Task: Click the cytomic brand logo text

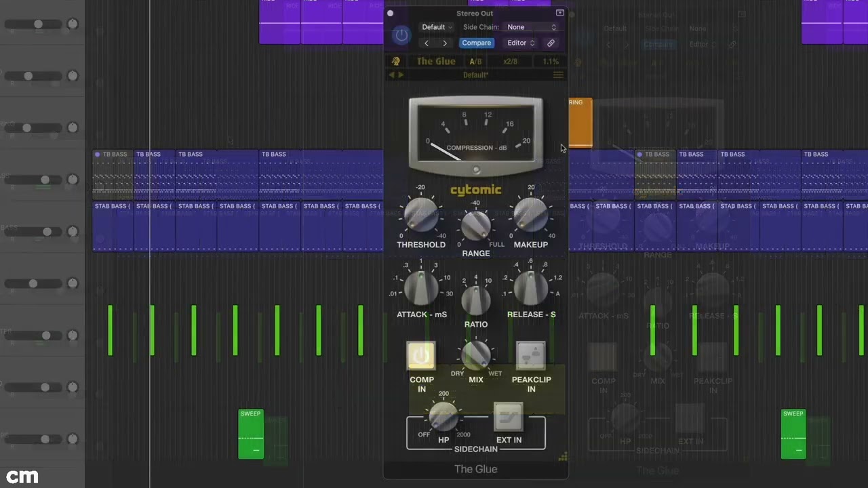Action: (x=475, y=190)
